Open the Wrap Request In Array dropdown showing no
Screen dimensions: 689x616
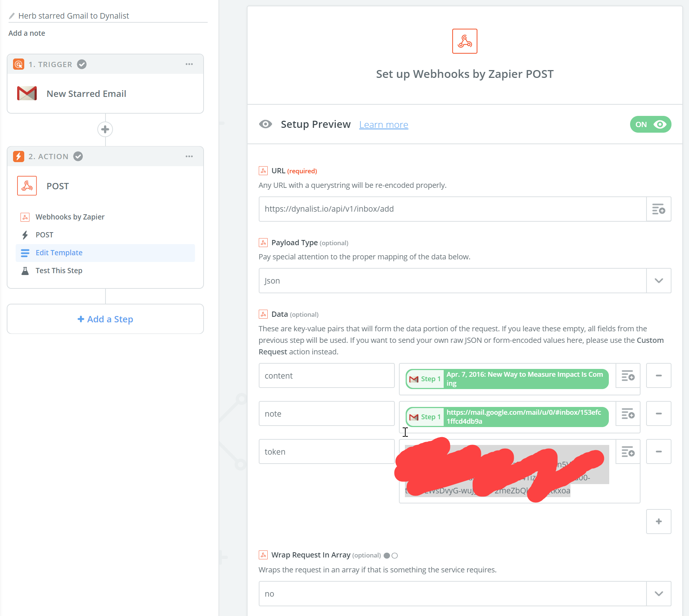click(465, 594)
